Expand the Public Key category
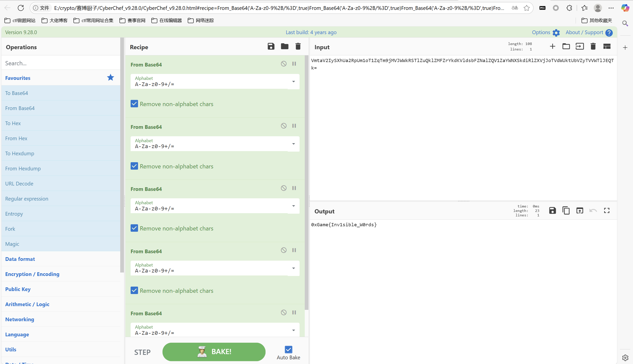Image resolution: width=633 pixels, height=364 pixels. coord(61,289)
